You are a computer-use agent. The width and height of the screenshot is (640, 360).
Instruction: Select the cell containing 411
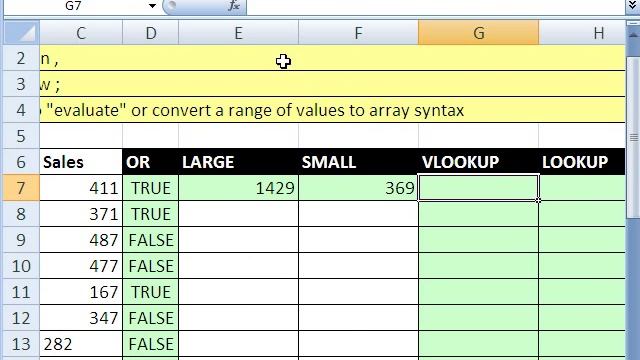click(81, 188)
